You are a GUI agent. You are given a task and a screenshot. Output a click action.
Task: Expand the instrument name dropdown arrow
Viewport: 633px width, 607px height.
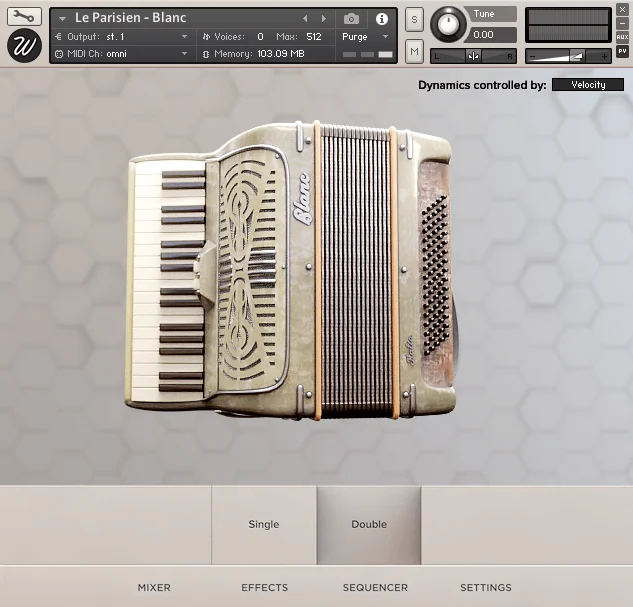[x=62, y=19]
